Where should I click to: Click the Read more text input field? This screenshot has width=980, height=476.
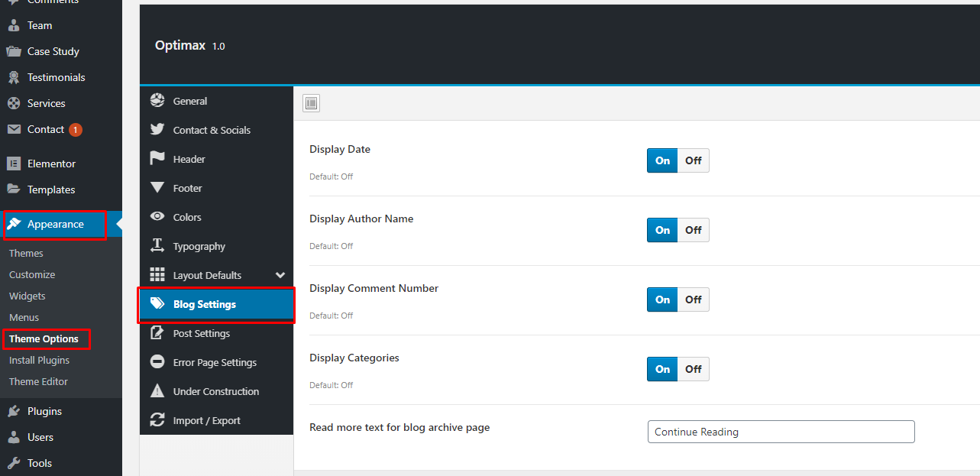point(781,432)
